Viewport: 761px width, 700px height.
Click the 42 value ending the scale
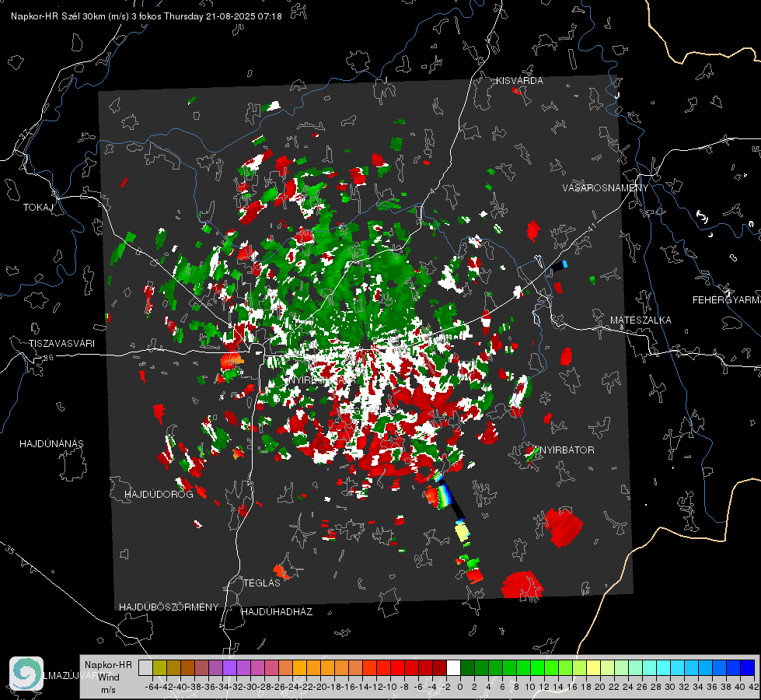754,687
